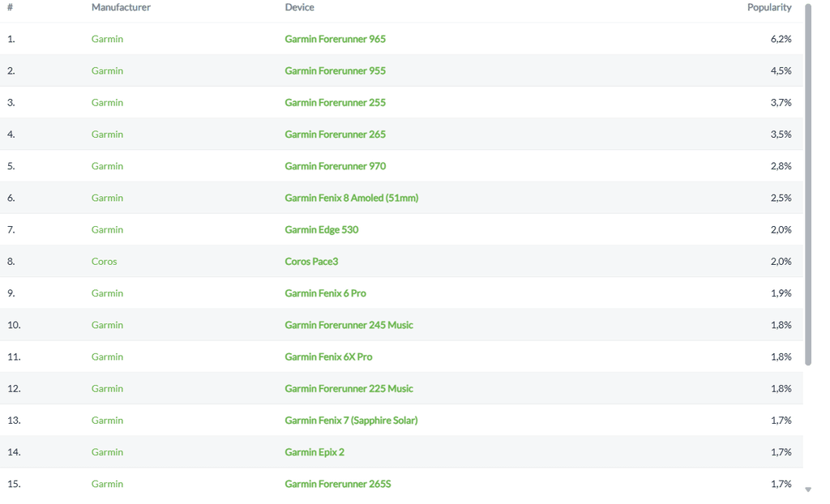Click Garmin manufacturer link in row 10

coord(107,325)
